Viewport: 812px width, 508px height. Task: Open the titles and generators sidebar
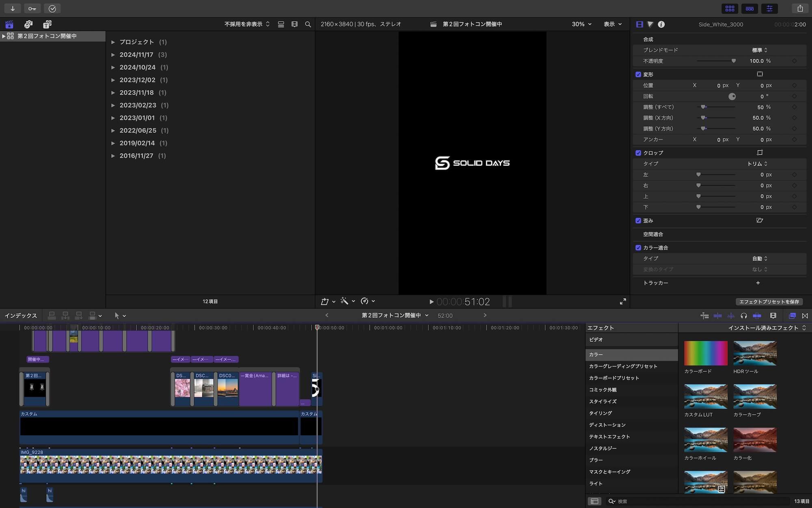tap(48, 24)
